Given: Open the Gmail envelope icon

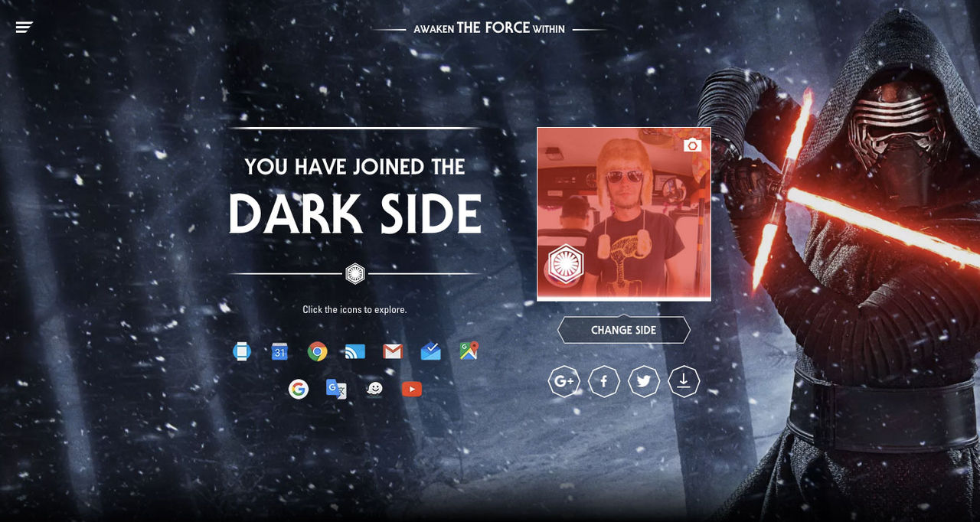Looking at the screenshot, I should (393, 351).
